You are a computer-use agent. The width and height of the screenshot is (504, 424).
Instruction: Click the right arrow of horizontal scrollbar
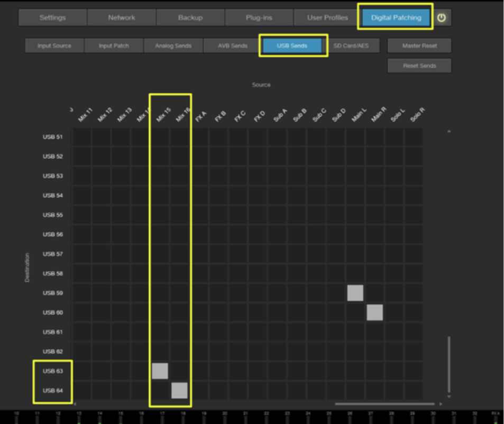tap(441, 404)
